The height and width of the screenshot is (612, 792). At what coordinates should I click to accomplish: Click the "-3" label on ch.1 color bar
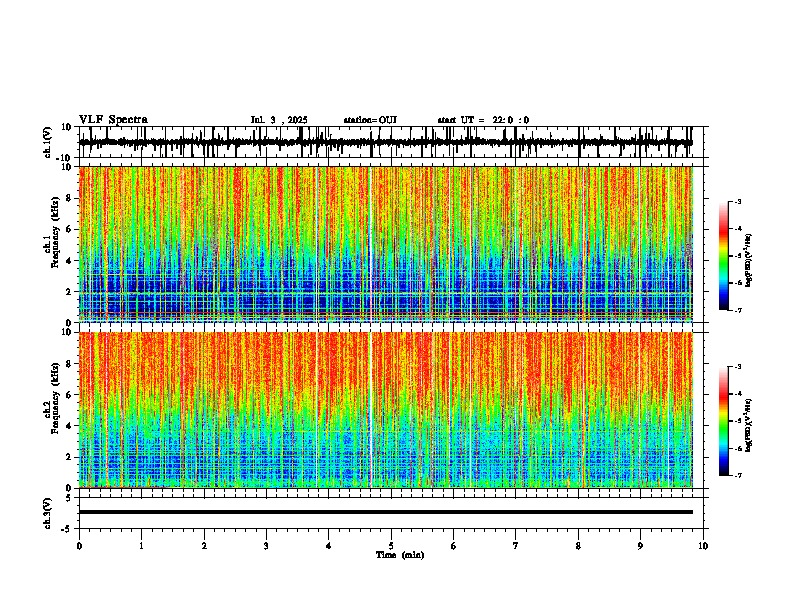click(738, 201)
